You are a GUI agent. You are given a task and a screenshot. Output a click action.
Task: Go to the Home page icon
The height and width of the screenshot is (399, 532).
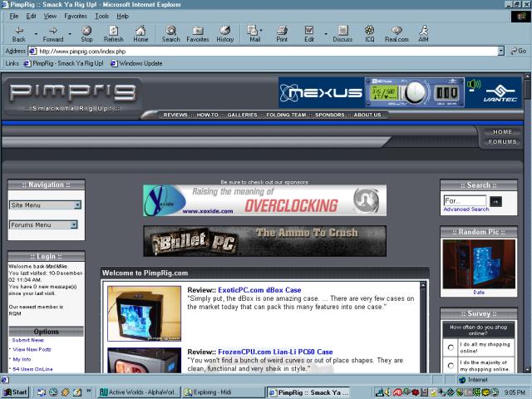pos(140,31)
